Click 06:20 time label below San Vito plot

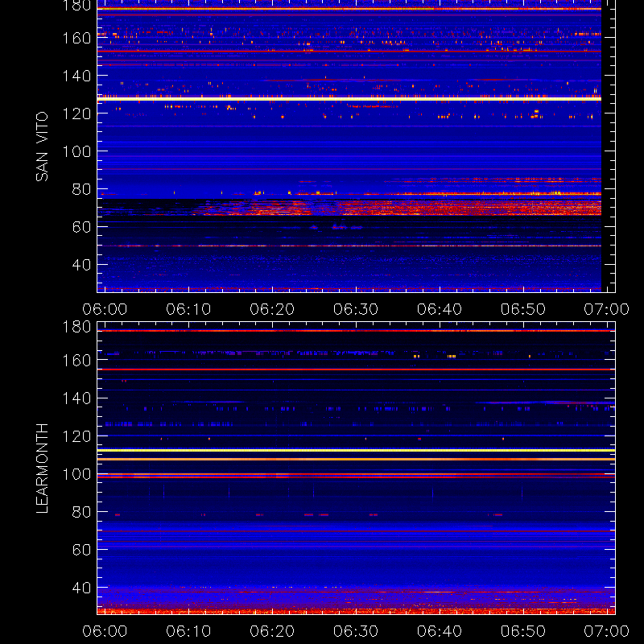[272, 309]
